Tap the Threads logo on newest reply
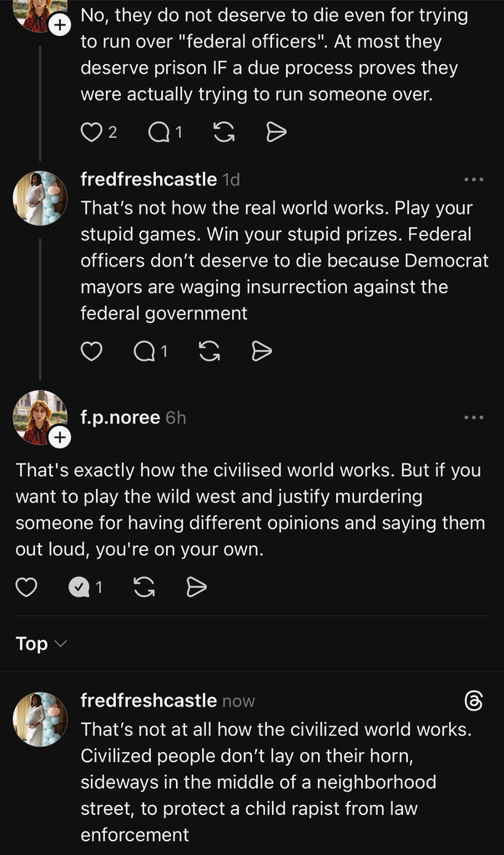504x855 pixels. click(473, 701)
